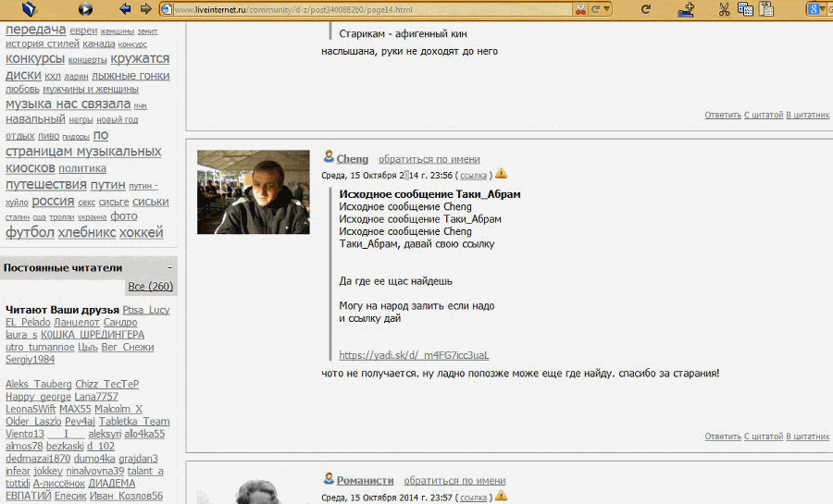Click warning triangle on Романисти's comment
This screenshot has width=833, height=504.
click(x=501, y=496)
